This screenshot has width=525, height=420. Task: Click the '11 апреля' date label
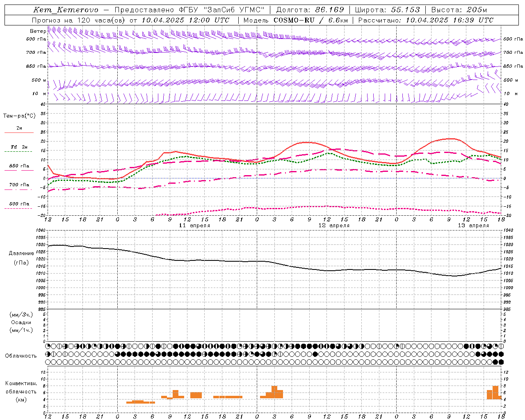[x=194, y=226]
